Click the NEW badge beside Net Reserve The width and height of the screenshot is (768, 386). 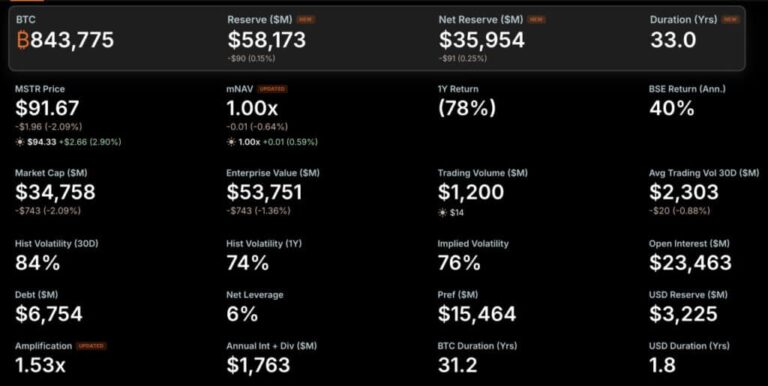point(537,20)
